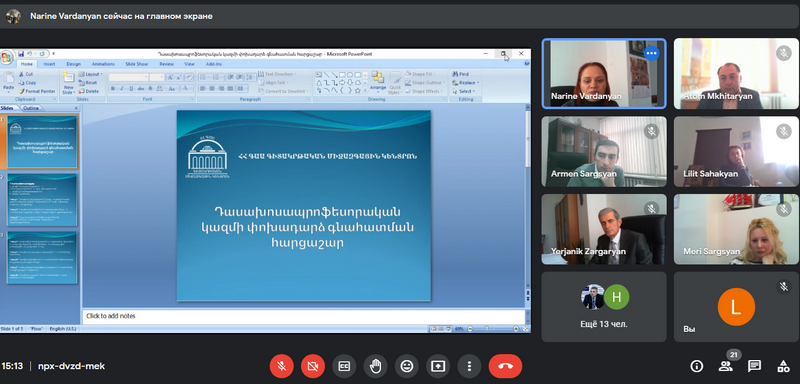Viewport: 800px width, 384px height.
Task: Select the Insert ribbon tab
Action: 49,64
